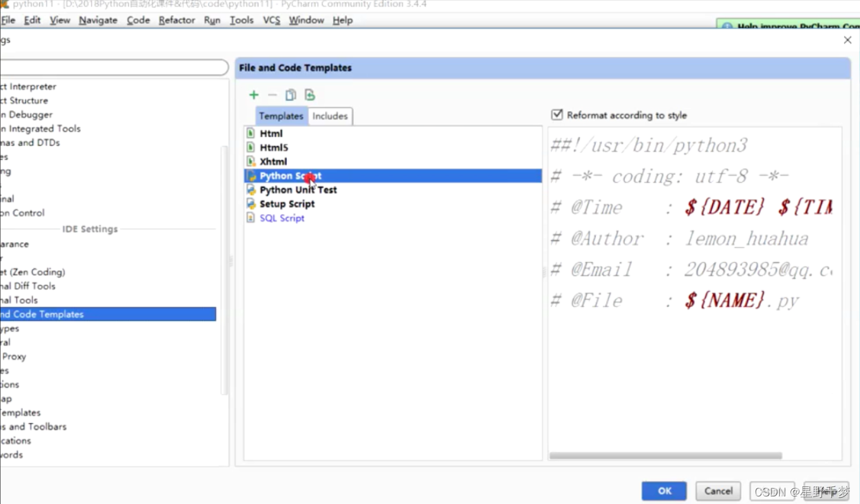The image size is (860, 504).
Task: Click the Html5 template file icon
Action: tap(251, 147)
